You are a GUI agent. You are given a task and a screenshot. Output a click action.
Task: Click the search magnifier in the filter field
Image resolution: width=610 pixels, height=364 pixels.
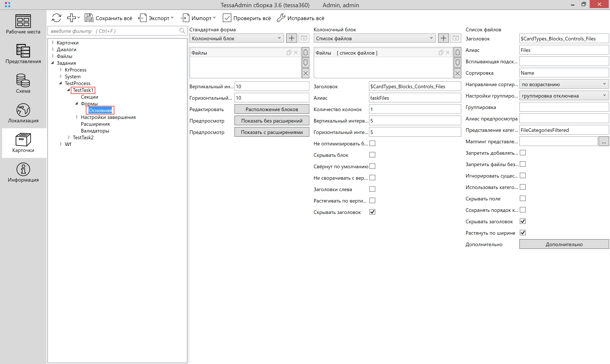(x=182, y=31)
